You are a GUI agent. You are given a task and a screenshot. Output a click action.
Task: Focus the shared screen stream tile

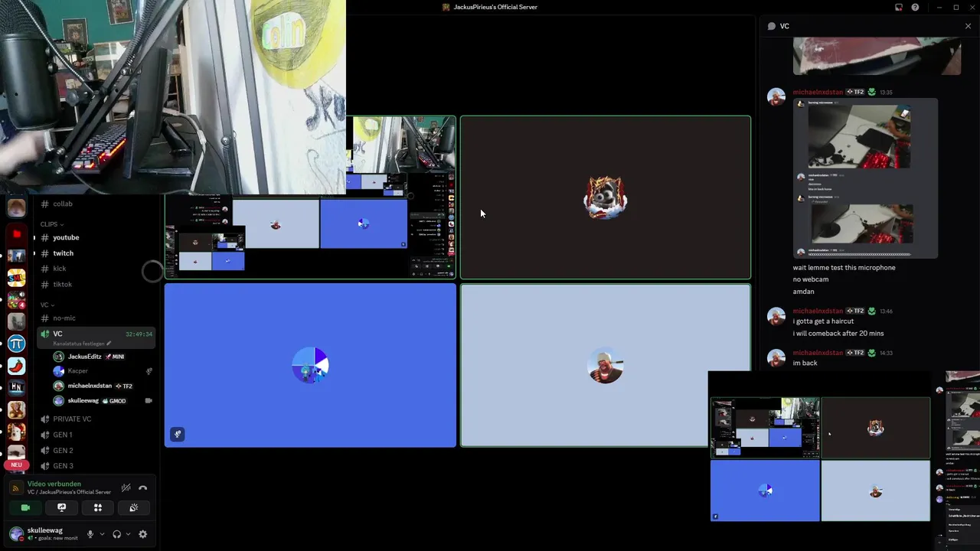[310, 197]
